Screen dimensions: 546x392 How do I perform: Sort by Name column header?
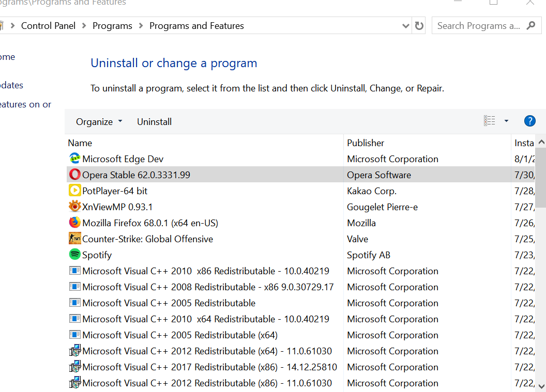tap(80, 143)
